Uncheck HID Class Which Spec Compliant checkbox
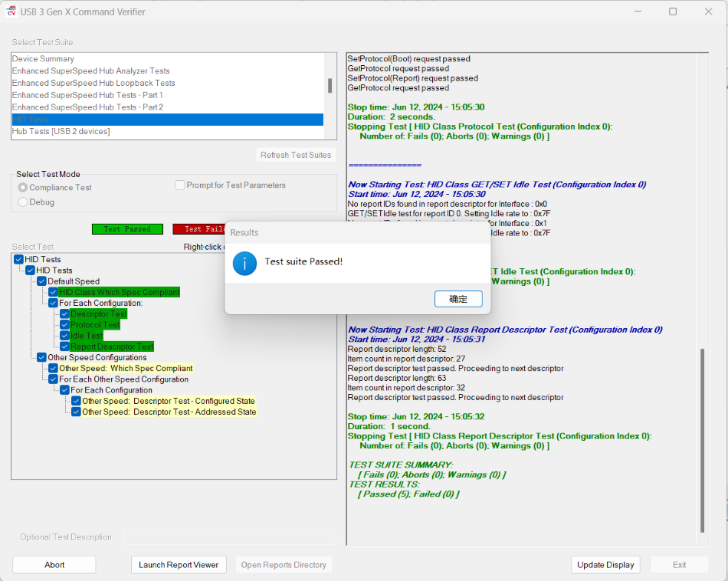This screenshot has width=728, height=581. [x=54, y=292]
